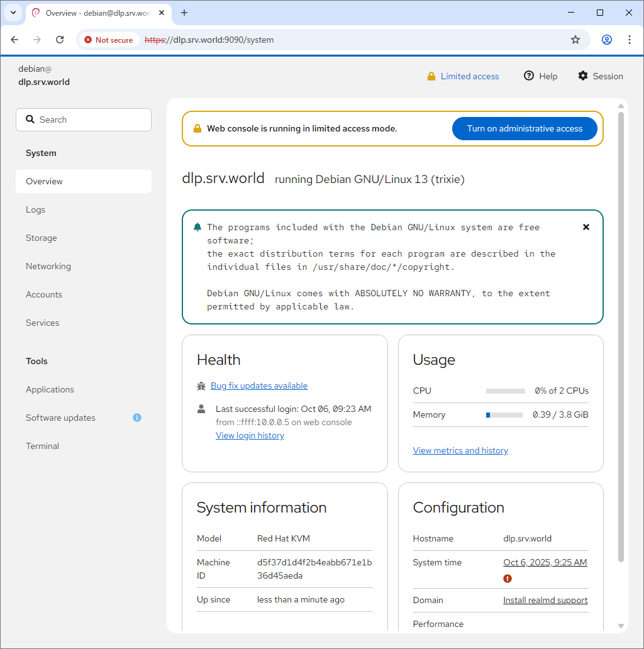Click the sidebar Search field

tap(84, 119)
